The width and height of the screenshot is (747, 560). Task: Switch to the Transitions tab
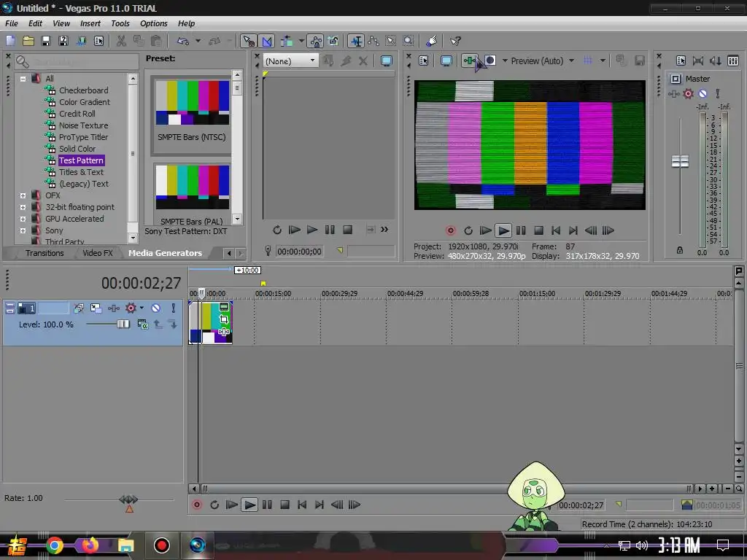[x=44, y=253]
